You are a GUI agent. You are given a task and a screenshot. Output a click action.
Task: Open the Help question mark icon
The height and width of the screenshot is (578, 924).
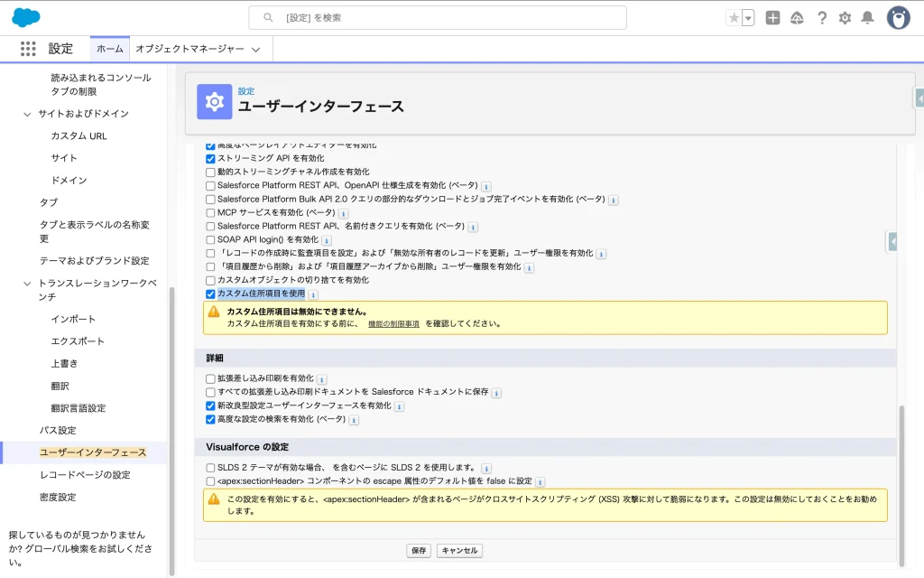pos(822,18)
